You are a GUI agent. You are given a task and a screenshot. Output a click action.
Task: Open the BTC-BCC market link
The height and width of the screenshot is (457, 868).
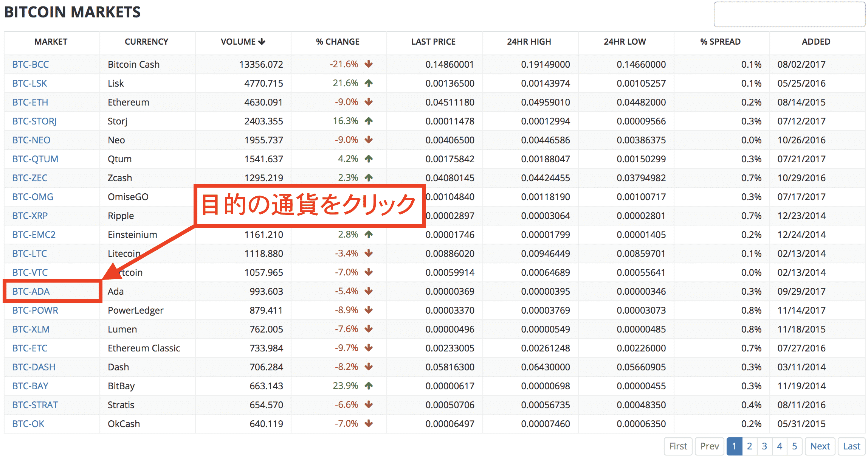click(x=31, y=64)
